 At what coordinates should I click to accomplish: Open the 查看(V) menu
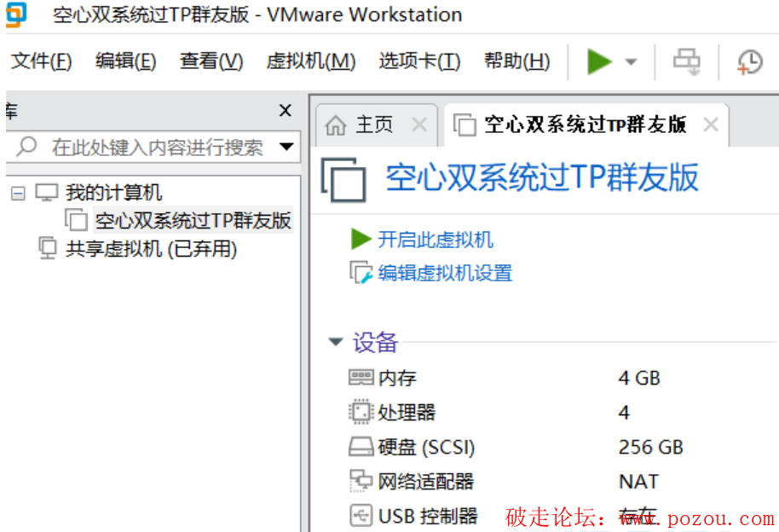[x=211, y=61]
